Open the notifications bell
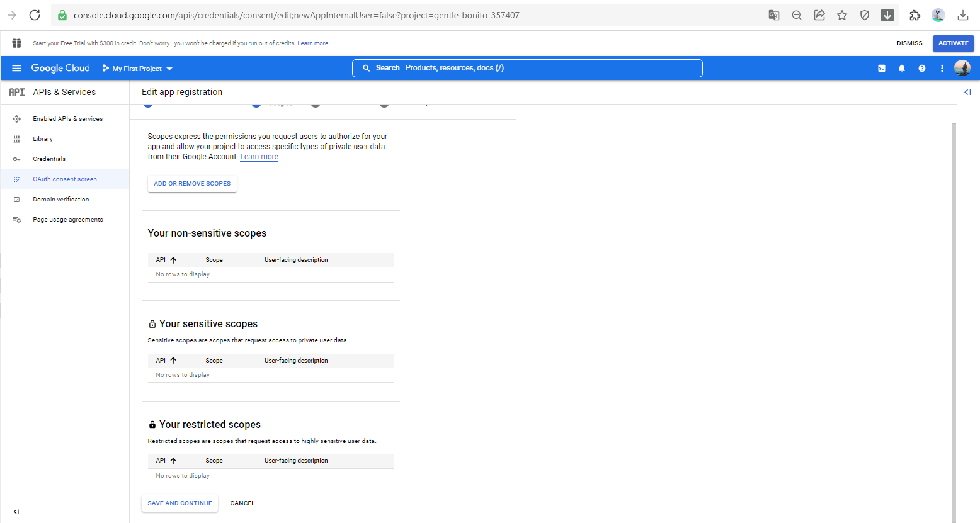The width and height of the screenshot is (980, 523). point(902,68)
